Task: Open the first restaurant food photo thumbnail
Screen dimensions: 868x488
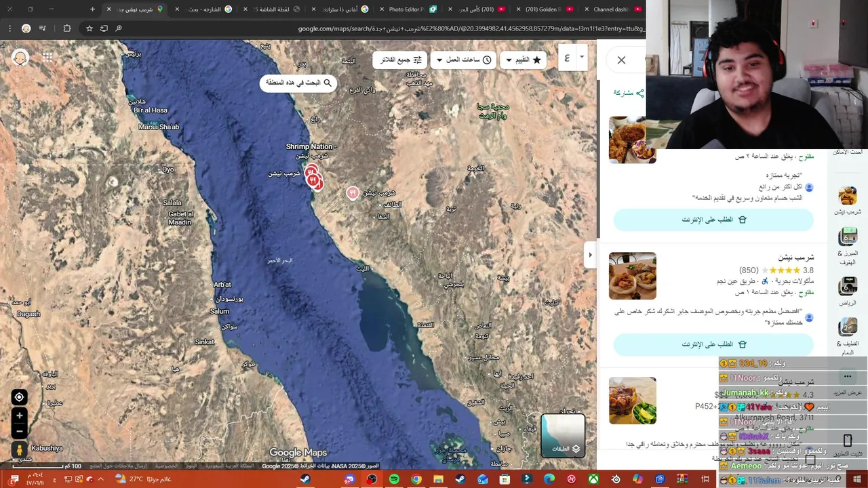Action: [632, 140]
